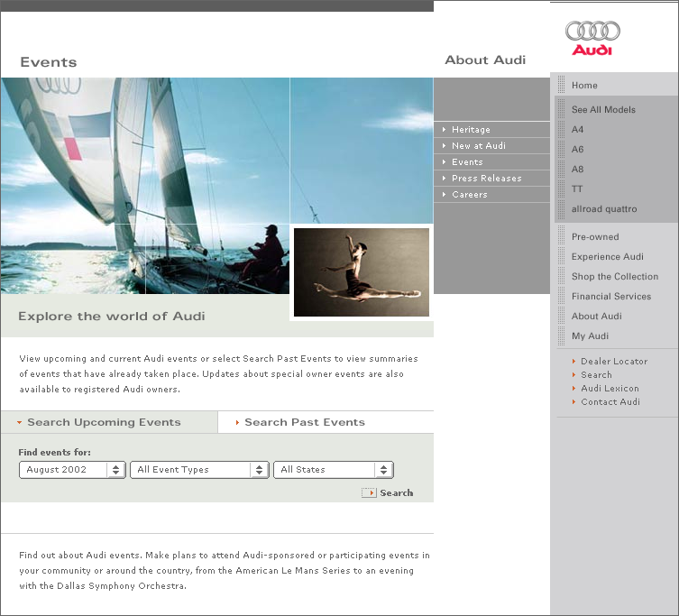Click the Audi four-rings logo
This screenshot has height=616, width=679.
[x=592, y=32]
